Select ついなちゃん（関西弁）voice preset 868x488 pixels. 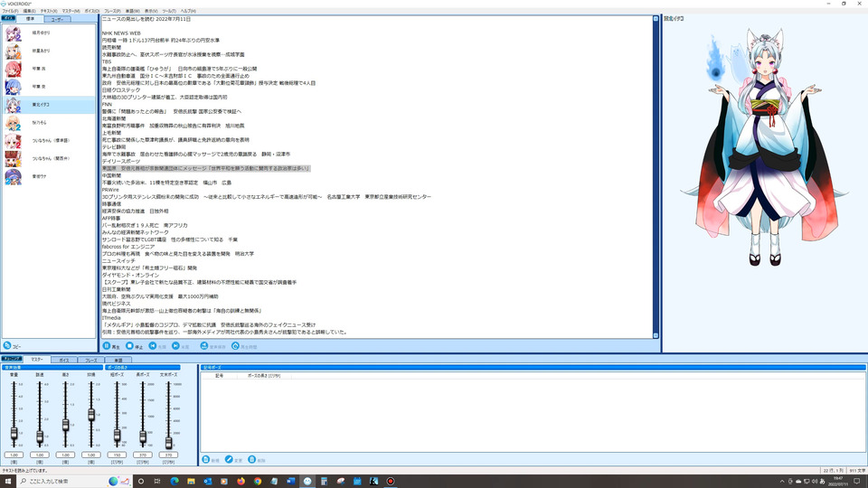coord(49,159)
